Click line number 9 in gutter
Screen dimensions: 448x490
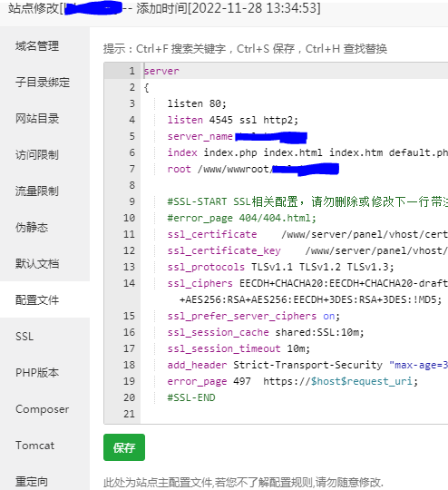coord(131,201)
